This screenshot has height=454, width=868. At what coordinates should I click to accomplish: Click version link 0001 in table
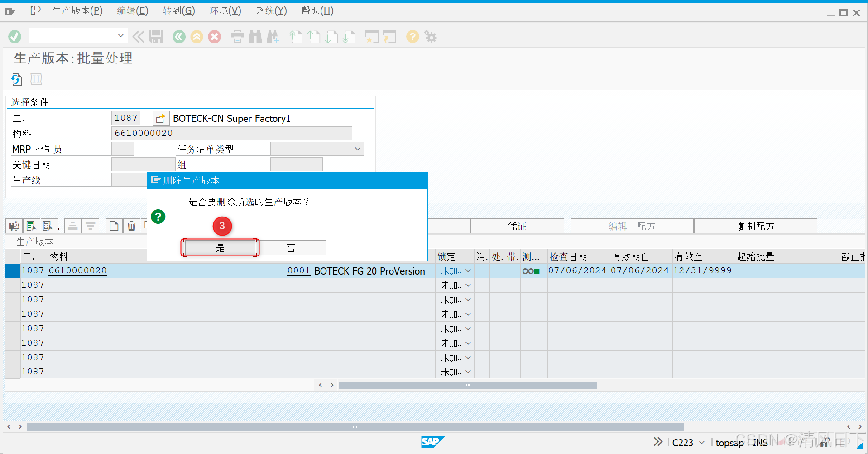tap(299, 270)
